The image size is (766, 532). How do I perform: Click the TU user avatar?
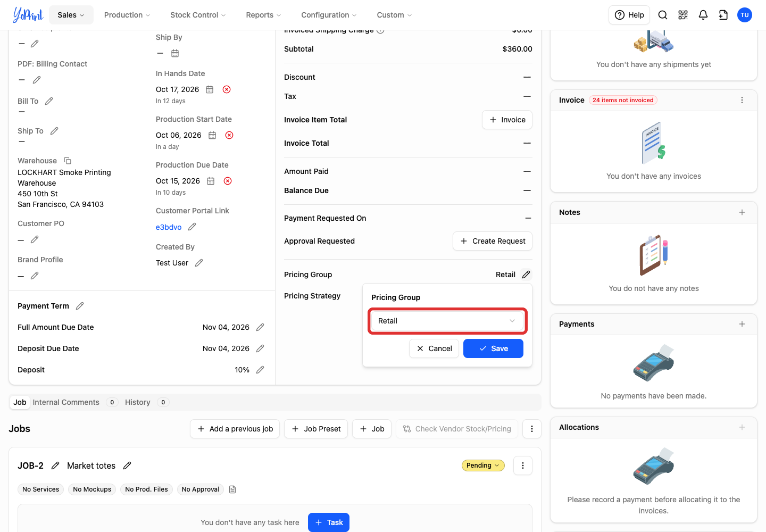(x=745, y=15)
